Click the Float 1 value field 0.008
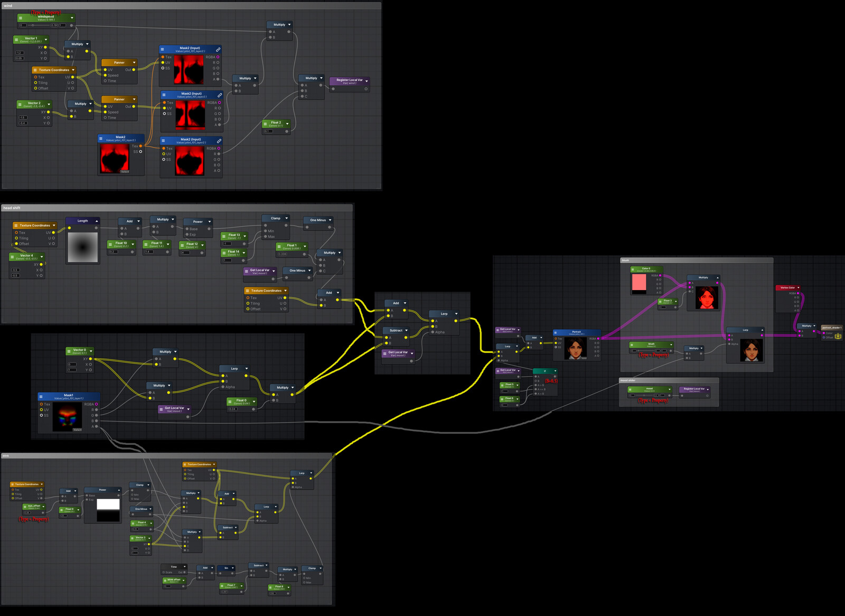Screen dimensions: 845x616 pyautogui.click(x=283, y=254)
